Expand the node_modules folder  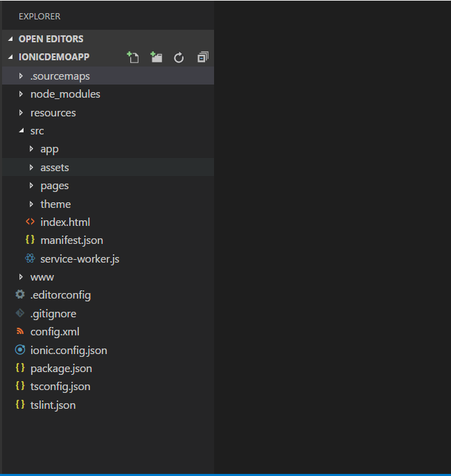click(x=108, y=94)
